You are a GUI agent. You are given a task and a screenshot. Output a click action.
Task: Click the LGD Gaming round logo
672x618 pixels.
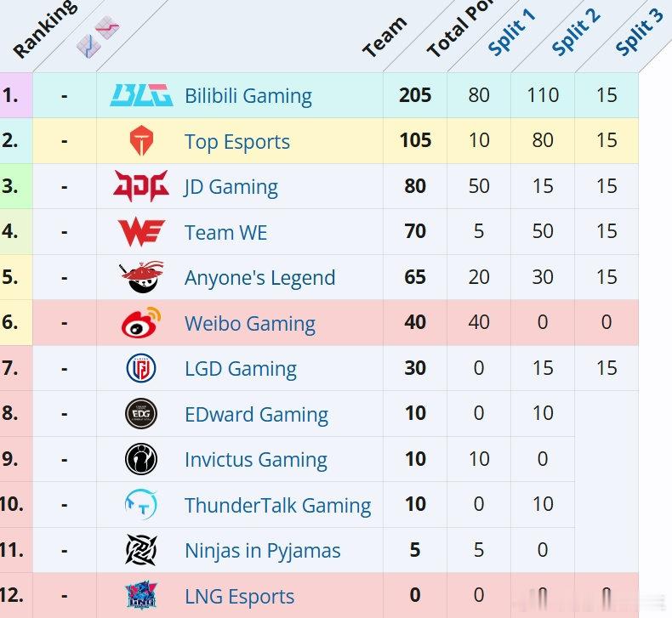[x=141, y=368]
